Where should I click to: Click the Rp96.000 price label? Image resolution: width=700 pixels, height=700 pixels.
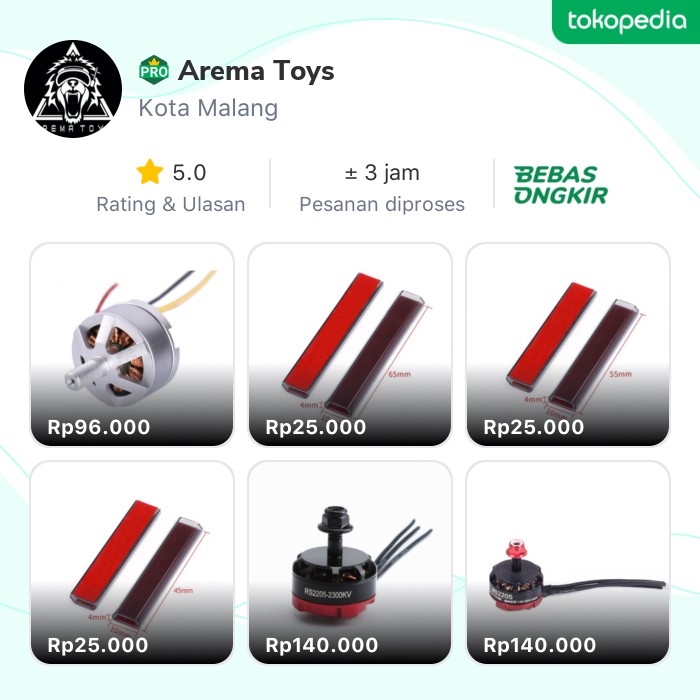(99, 427)
